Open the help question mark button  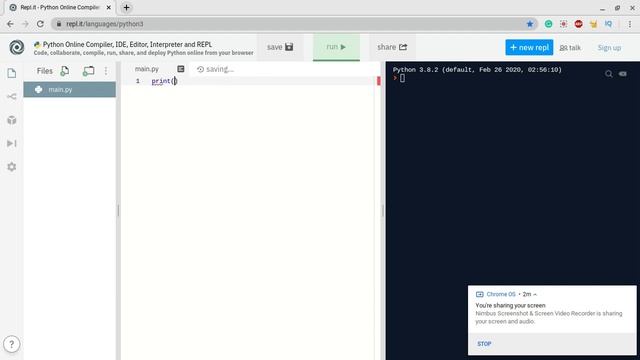click(x=11, y=344)
